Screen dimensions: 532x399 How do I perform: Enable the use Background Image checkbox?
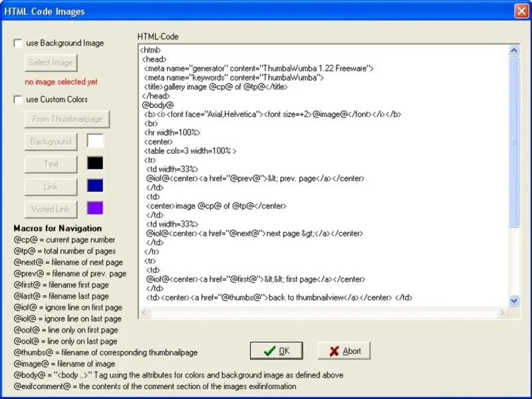18,43
